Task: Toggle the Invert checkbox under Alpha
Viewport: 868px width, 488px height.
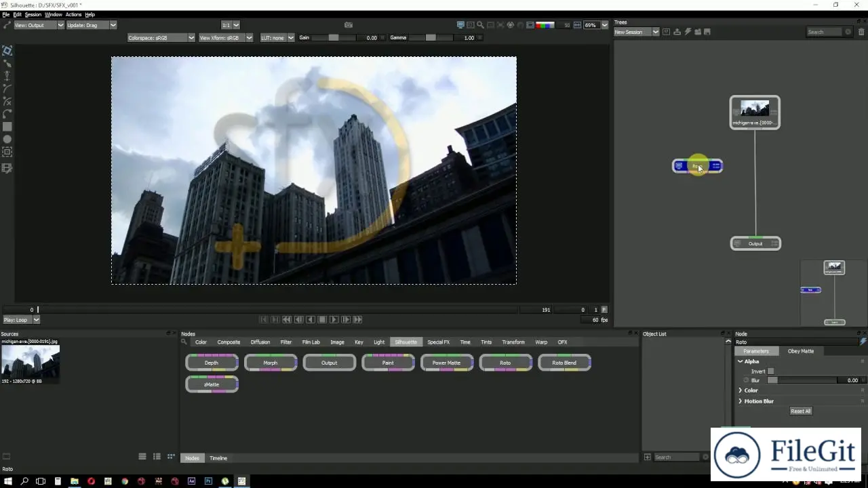Action: click(x=770, y=371)
